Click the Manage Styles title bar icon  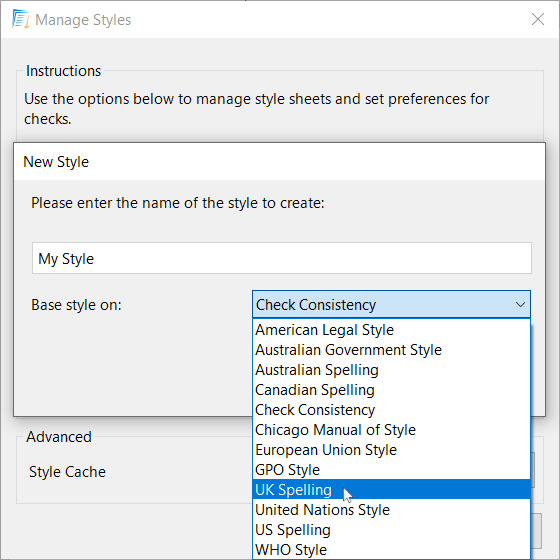(20, 19)
